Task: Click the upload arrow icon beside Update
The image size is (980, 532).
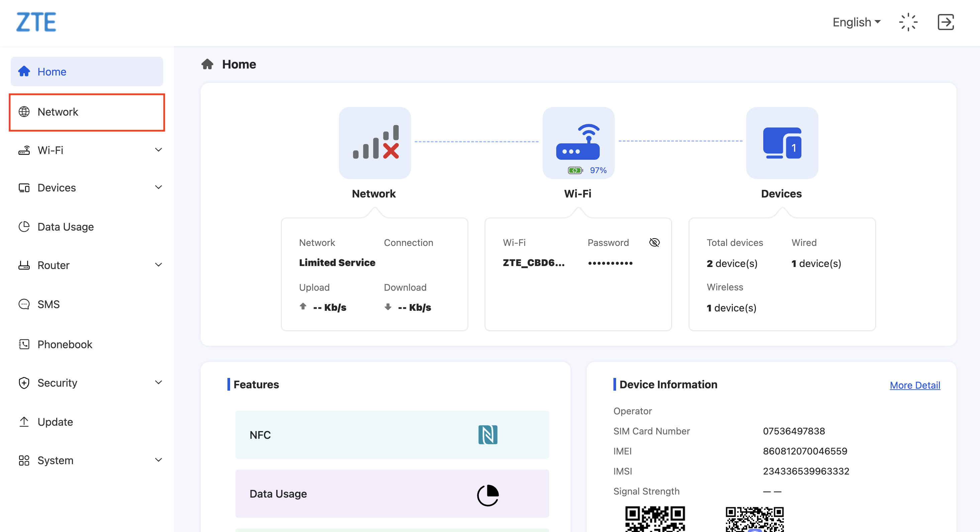Action: (24, 422)
